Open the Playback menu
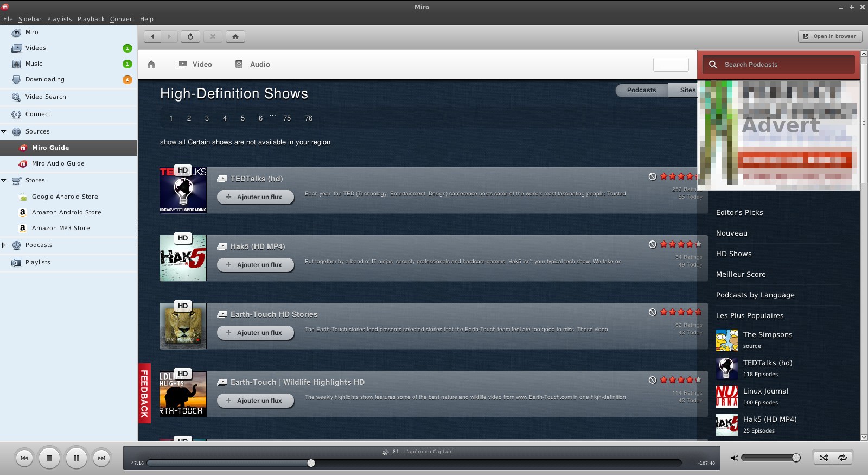 pos(91,19)
